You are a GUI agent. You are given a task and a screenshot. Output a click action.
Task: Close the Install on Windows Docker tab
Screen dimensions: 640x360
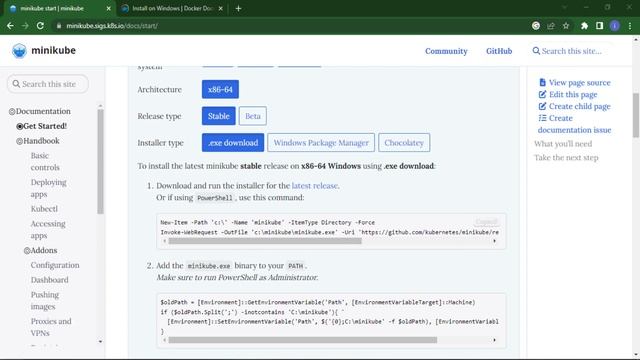pyautogui.click(x=221, y=8)
